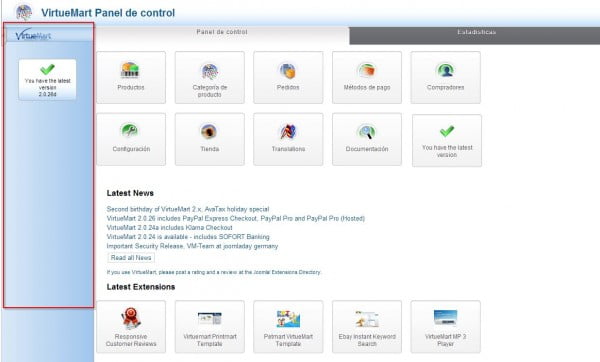
Task: Click the VirtueMart sidebar logo
Action: (x=33, y=35)
